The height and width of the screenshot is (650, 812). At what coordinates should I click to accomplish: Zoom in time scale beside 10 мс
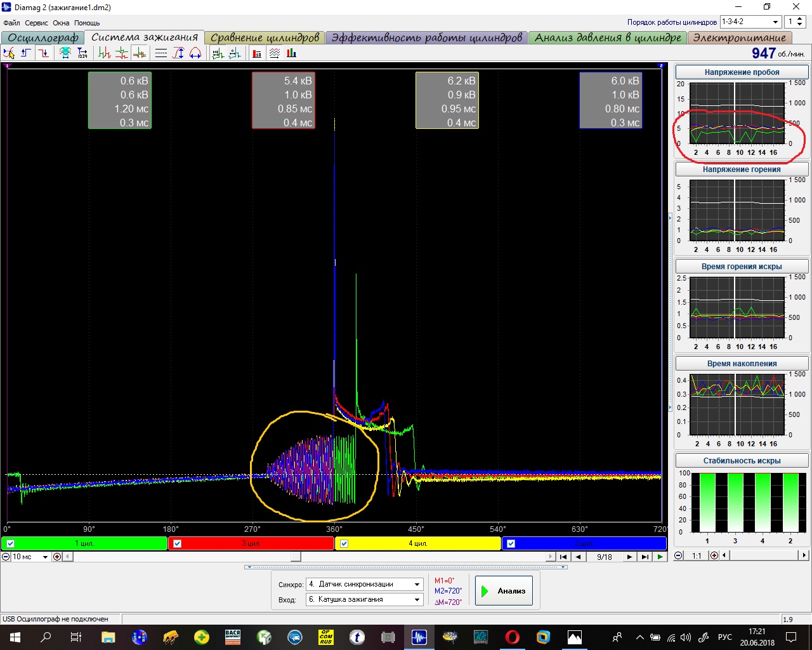click(57, 557)
